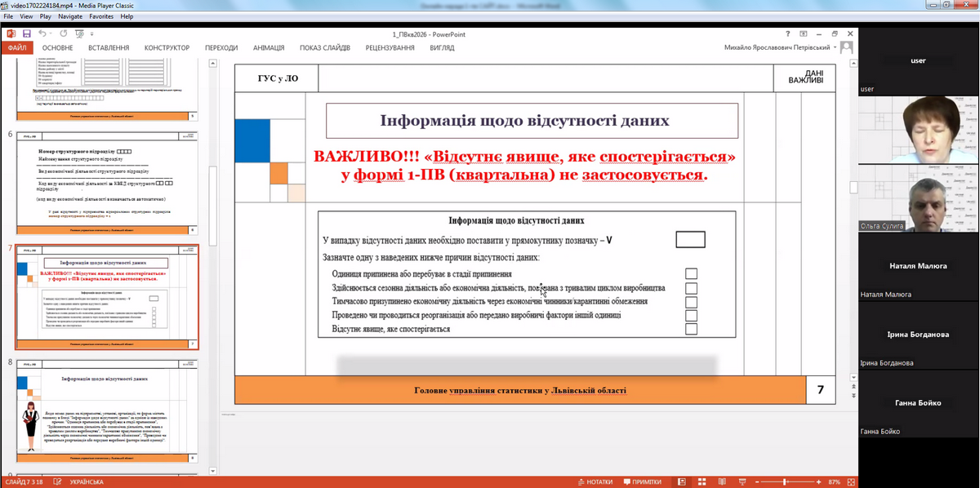Click Start from Beginning presentation icon
The width and height of the screenshot is (980, 488).
[x=79, y=33]
